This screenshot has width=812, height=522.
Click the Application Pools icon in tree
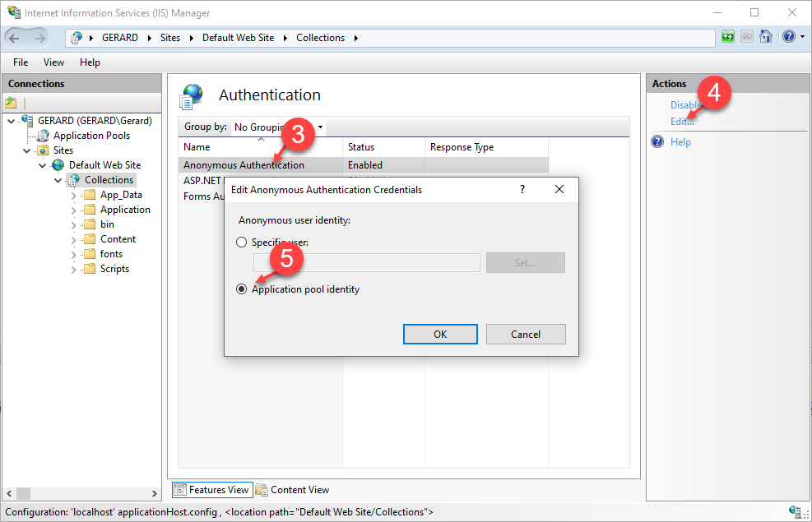click(x=44, y=136)
